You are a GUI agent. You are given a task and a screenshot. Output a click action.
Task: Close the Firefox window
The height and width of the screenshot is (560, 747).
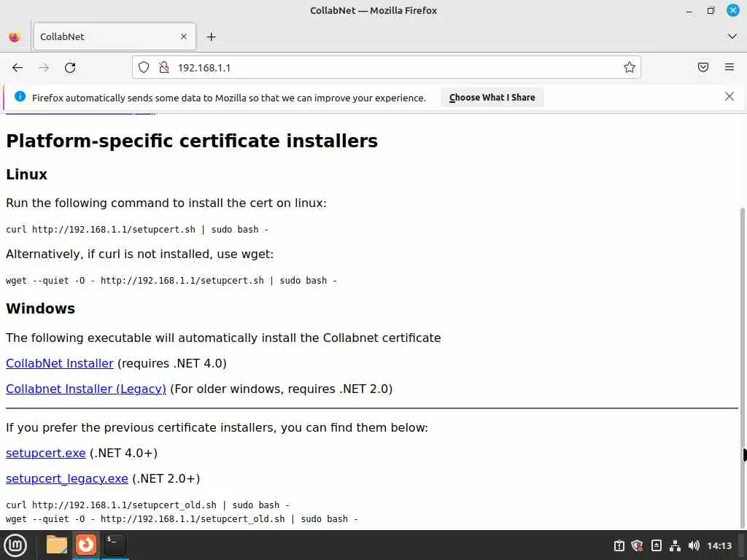733,10
